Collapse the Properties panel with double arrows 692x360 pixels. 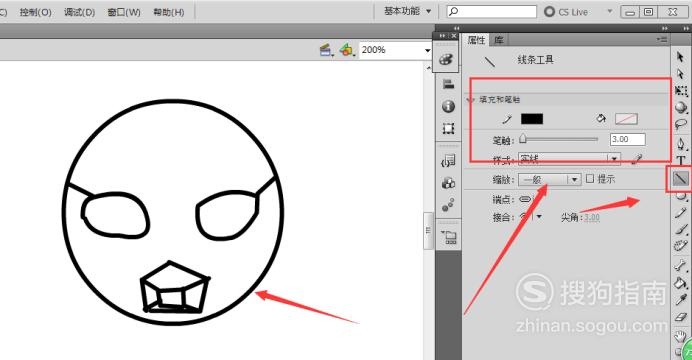(x=665, y=28)
